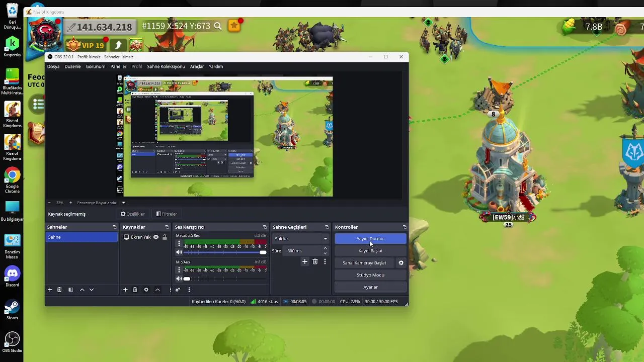Viewport: 644px width, 362px height.
Task: Zoom out the preview with minus icon
Action: [49, 203]
